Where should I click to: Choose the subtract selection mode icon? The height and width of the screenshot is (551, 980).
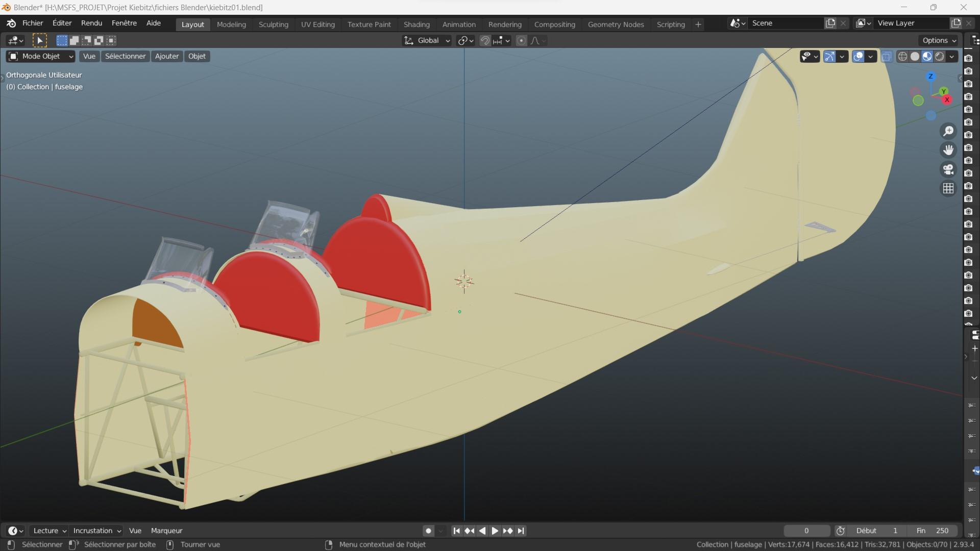pos(86,40)
